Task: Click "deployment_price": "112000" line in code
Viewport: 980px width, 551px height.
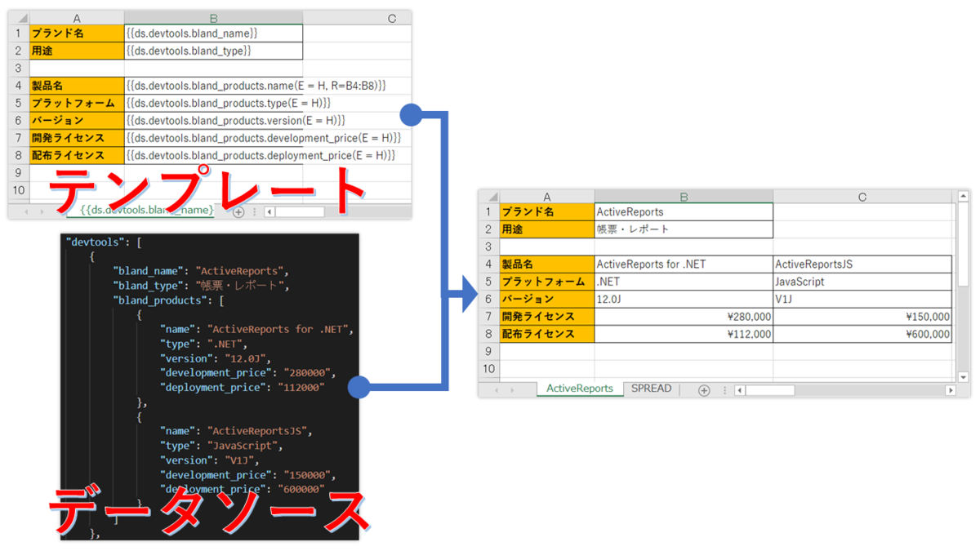Action: (x=243, y=387)
